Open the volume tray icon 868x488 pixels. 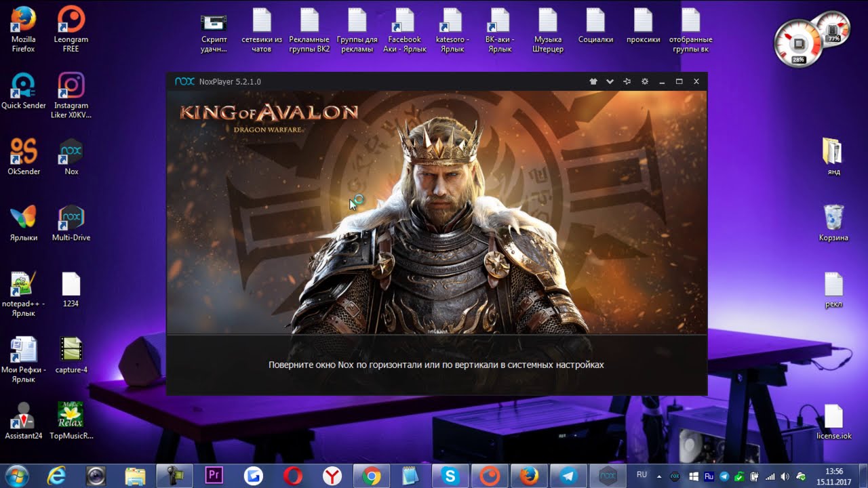[785, 476]
